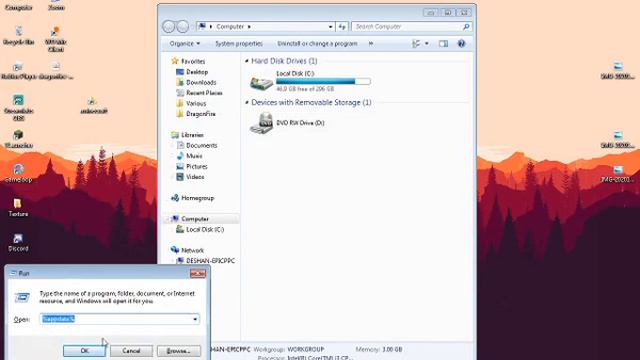Open the Explorer help question-mark icon
Viewport: 640px width, 360px height.
461,44
